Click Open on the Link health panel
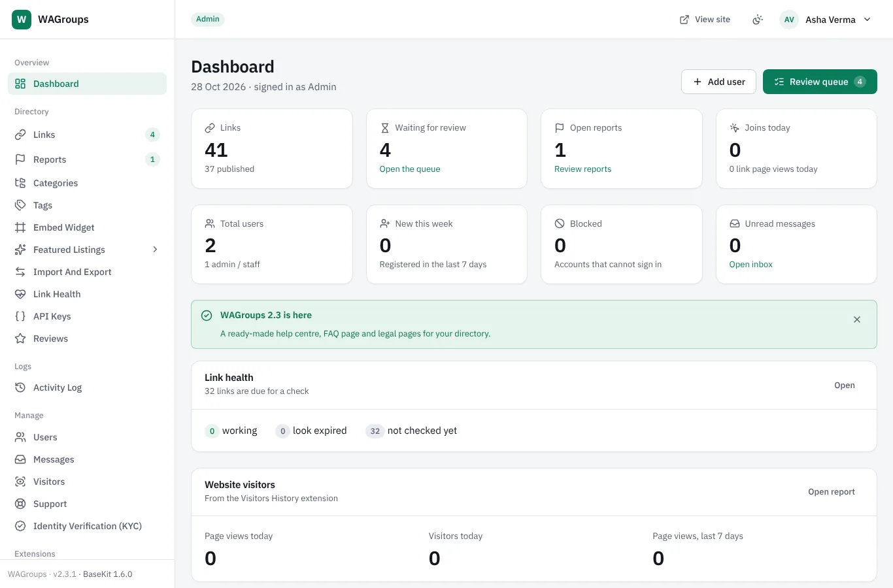893x588 pixels. point(845,385)
